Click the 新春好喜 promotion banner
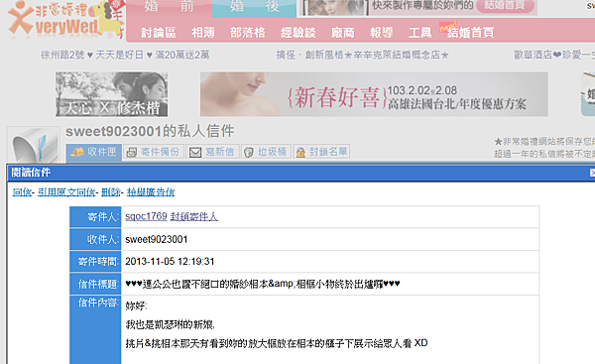 pos(374,94)
